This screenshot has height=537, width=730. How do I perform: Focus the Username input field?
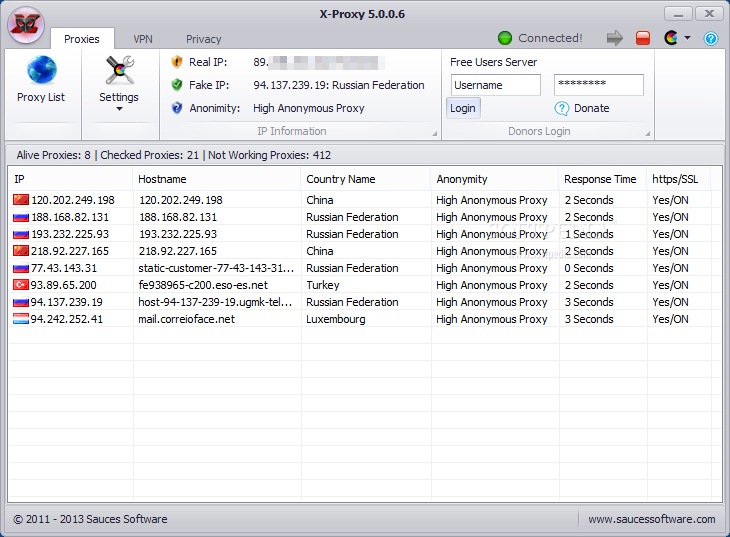(496, 85)
